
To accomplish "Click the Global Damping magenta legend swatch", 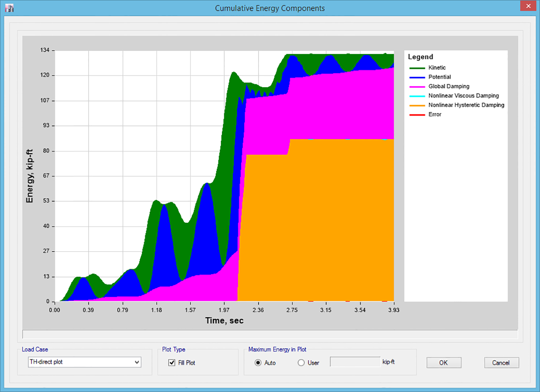I will coord(417,87).
